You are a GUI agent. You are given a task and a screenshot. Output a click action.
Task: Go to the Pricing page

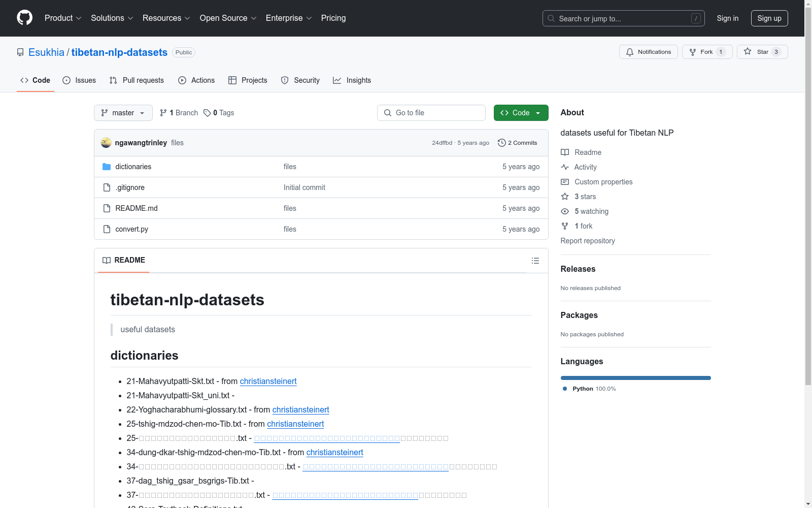(333, 18)
